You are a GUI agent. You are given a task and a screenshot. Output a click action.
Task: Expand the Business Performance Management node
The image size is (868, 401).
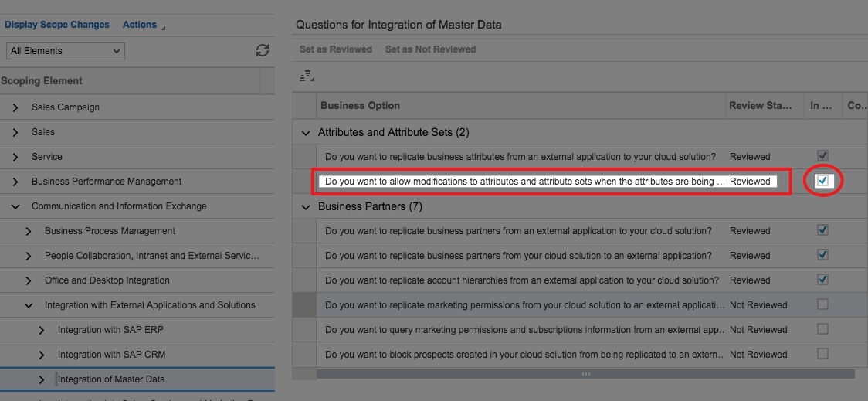pyautogui.click(x=15, y=182)
